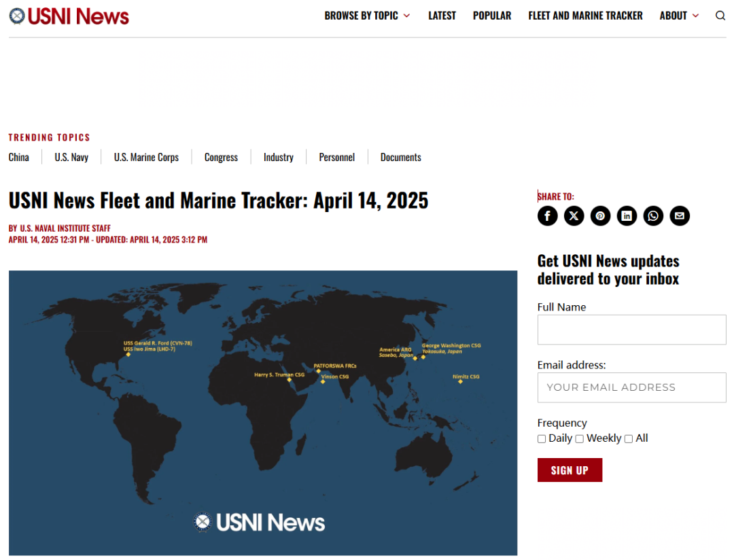Click the USS Iwo Jima (LHD-7) map label
734x560 pixels.
click(150, 349)
